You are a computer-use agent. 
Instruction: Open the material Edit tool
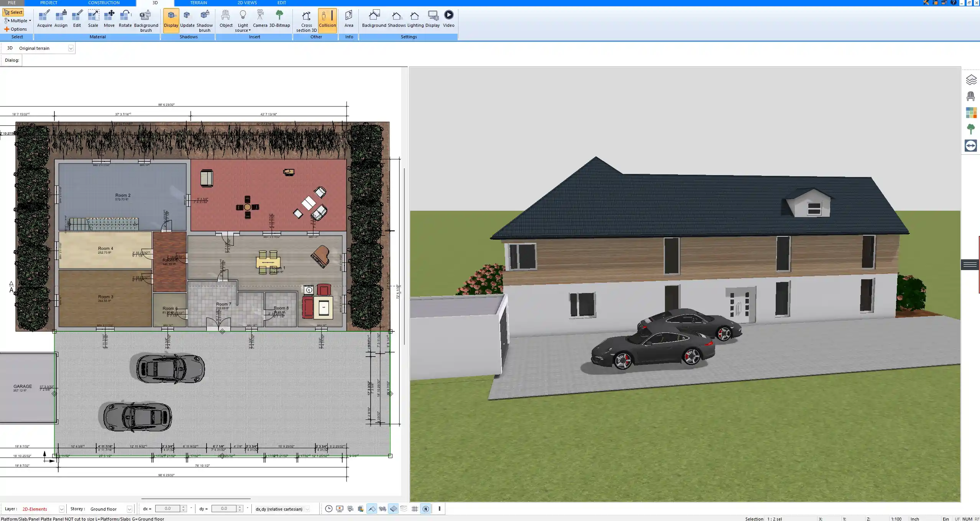pos(77,19)
